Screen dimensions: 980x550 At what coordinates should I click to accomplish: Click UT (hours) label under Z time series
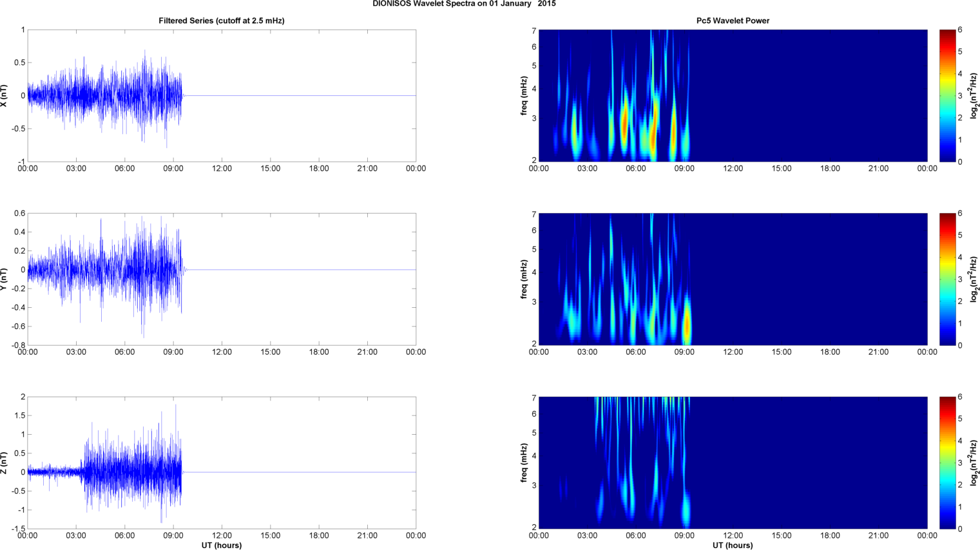pos(222,545)
